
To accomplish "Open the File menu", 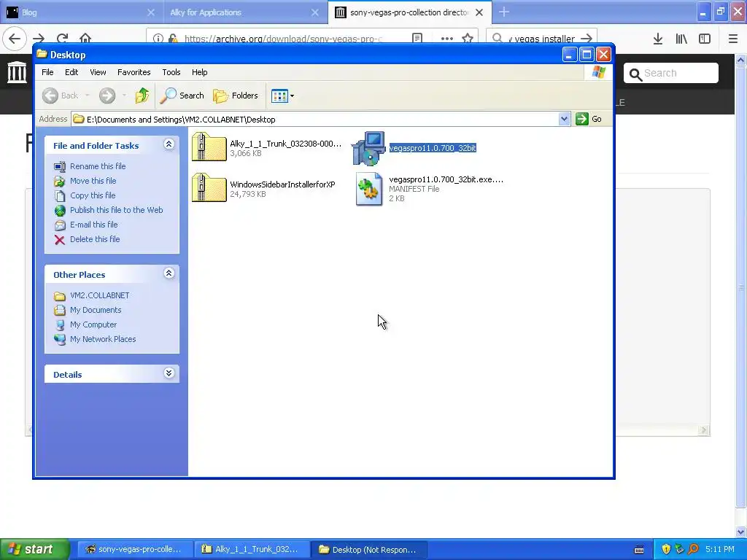I will (47, 72).
